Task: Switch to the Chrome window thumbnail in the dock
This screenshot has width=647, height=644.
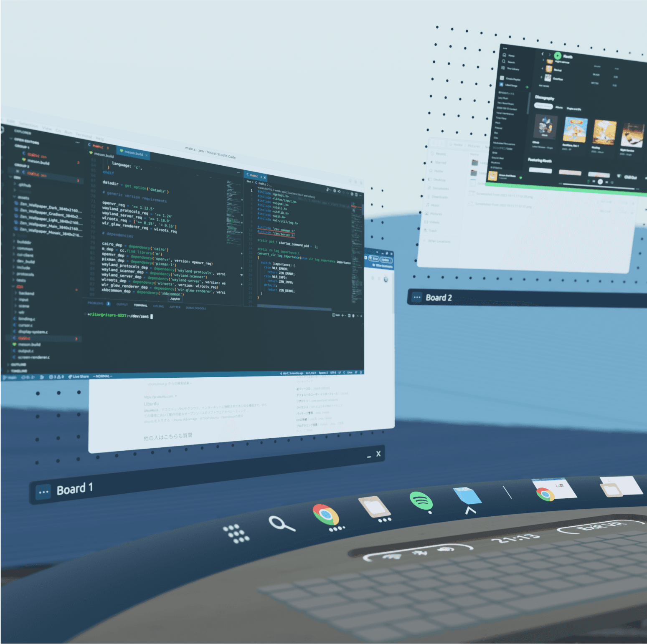Action: click(x=554, y=489)
